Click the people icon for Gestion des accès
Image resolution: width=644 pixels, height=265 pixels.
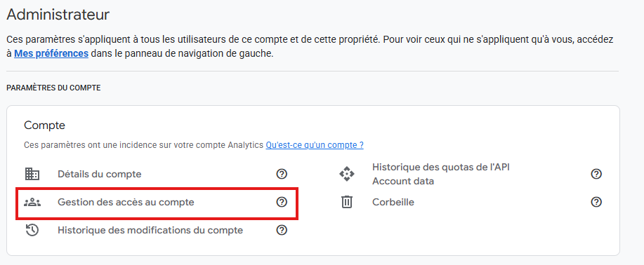[32, 202]
